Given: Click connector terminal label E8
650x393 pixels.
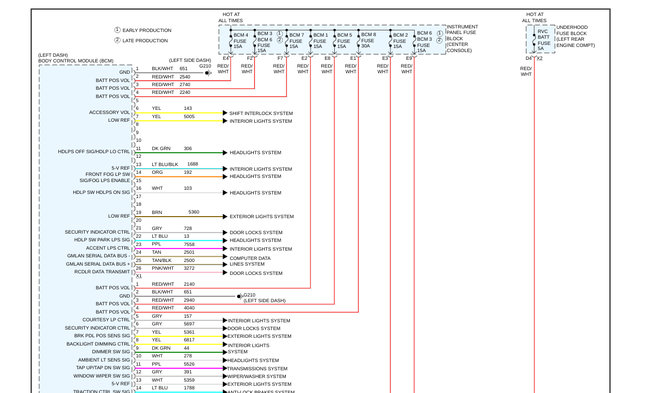Looking at the screenshot, I should coord(328,58).
